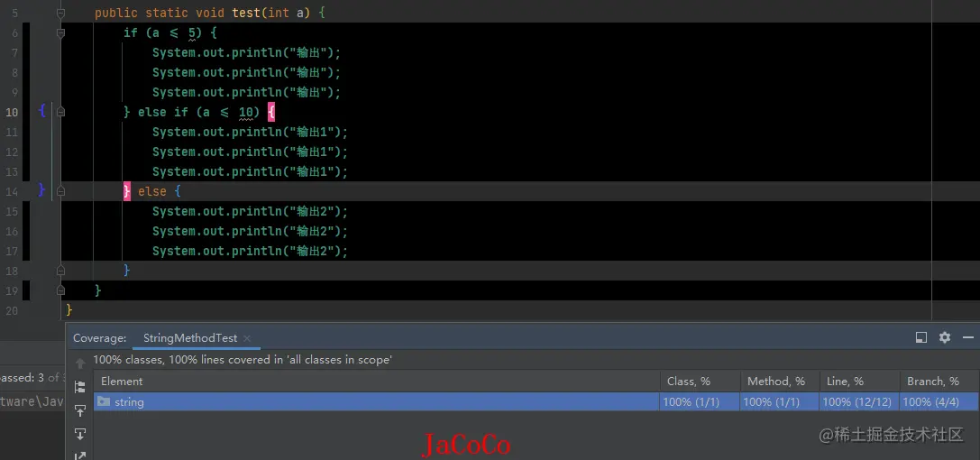Screen dimensions: 980x460
Task: Click line number 10 in the gutter
Action: [11, 113]
